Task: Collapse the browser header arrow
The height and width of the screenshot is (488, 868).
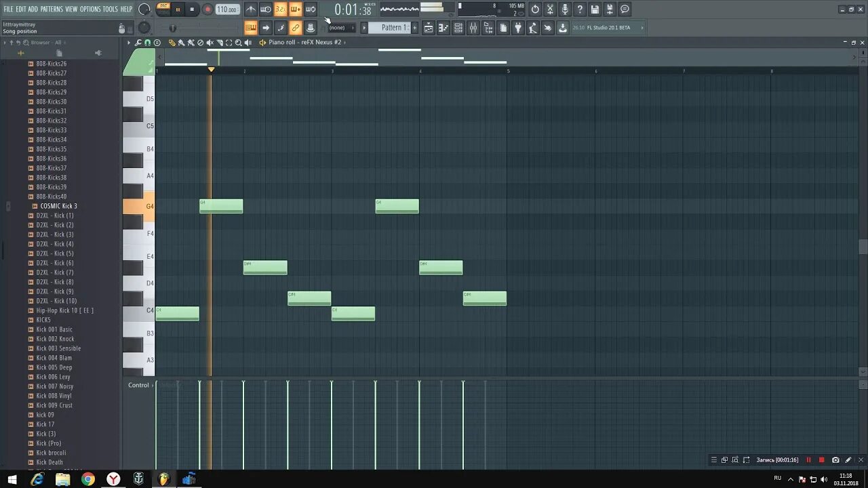Action: tap(5, 42)
